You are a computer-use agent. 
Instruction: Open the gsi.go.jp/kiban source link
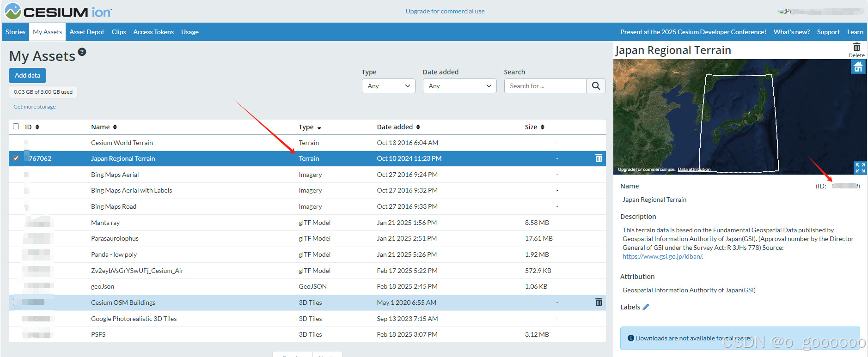coord(662,256)
